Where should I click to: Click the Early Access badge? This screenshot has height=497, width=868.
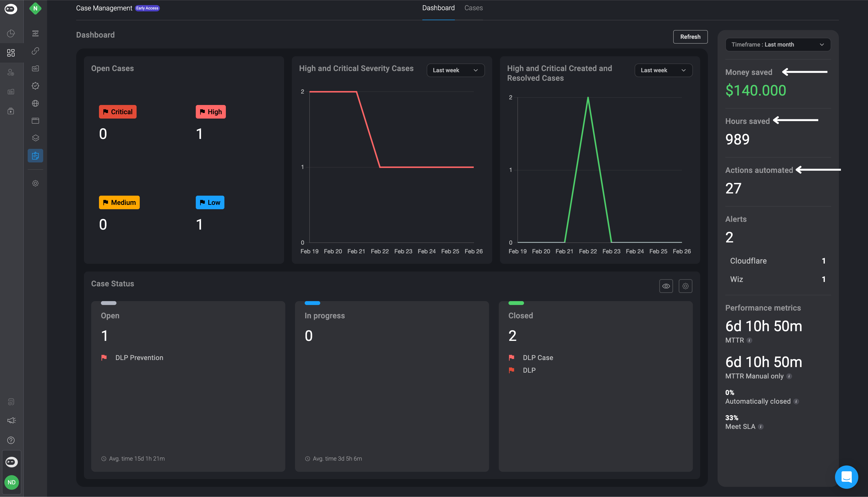(147, 8)
